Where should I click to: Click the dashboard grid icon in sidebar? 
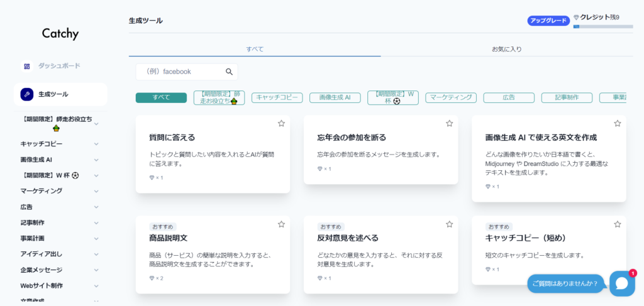[x=26, y=66]
